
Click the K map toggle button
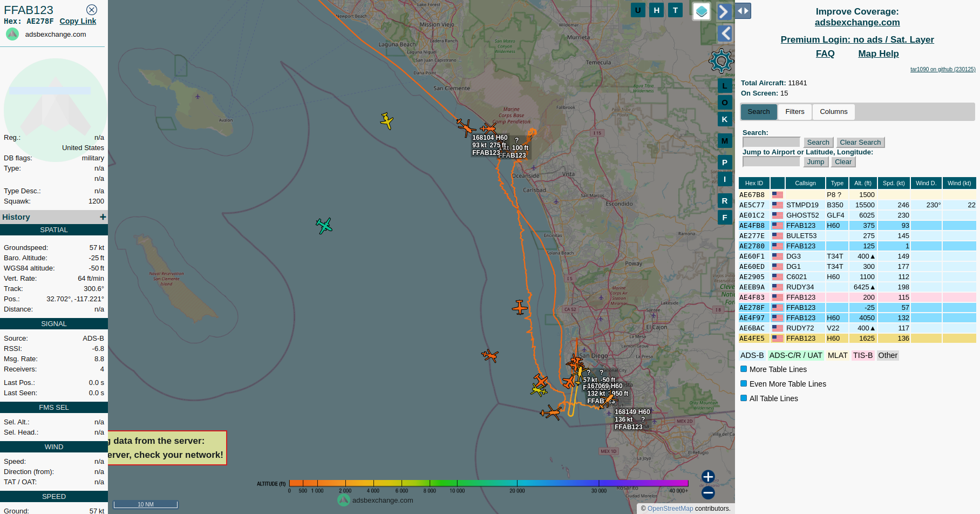725,119
